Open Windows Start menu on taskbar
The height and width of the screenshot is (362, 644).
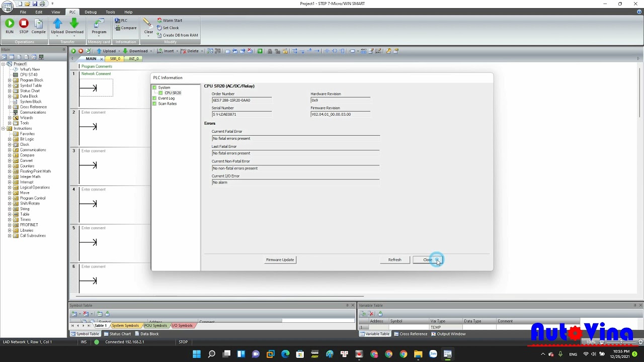tap(197, 354)
